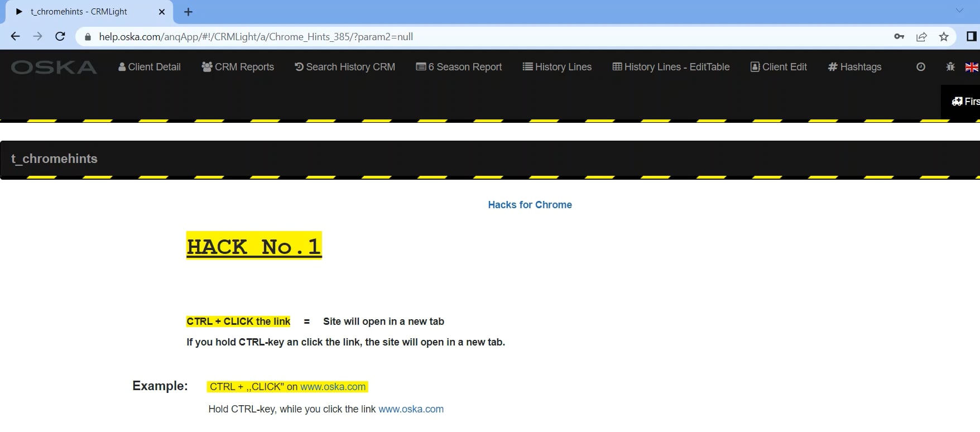Image resolution: width=980 pixels, height=432 pixels.
Task: Open Client Edit page
Action: pyautogui.click(x=779, y=67)
